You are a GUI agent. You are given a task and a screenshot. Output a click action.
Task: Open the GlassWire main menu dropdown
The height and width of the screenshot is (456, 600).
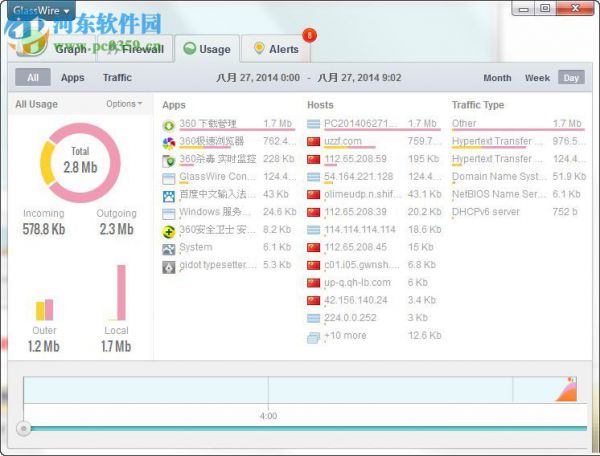[x=41, y=11]
